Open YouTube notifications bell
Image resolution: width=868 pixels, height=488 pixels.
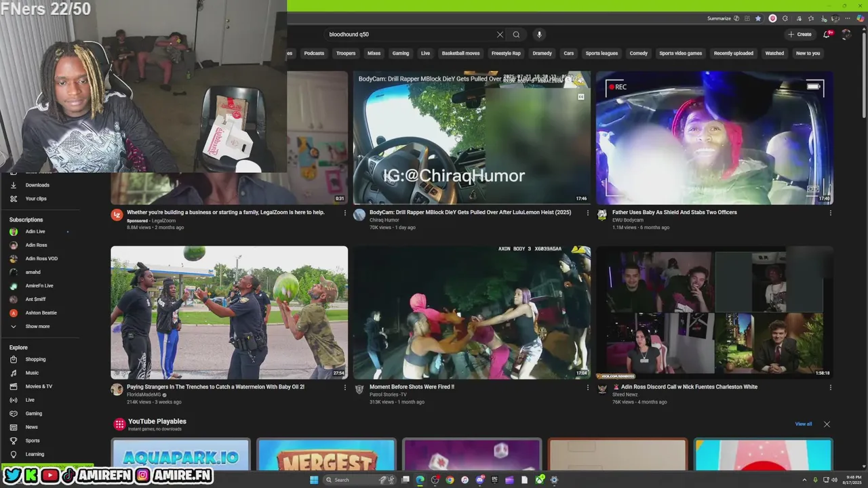[x=827, y=34]
